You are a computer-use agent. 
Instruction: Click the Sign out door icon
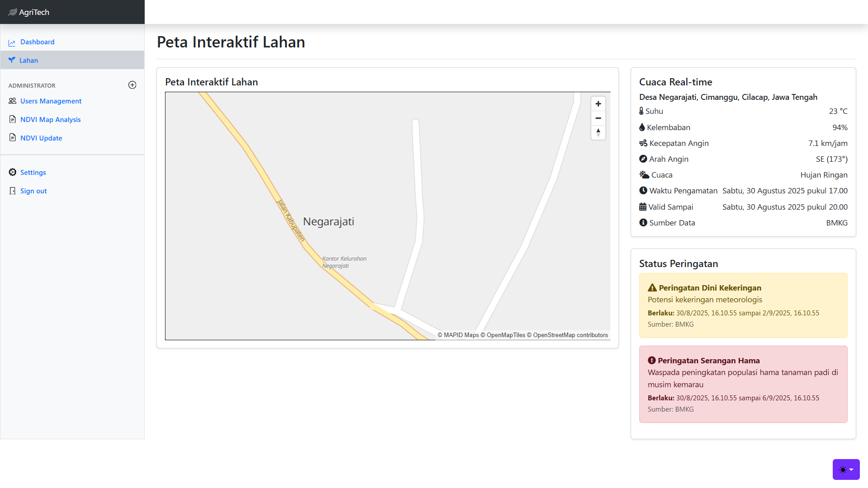(x=13, y=191)
